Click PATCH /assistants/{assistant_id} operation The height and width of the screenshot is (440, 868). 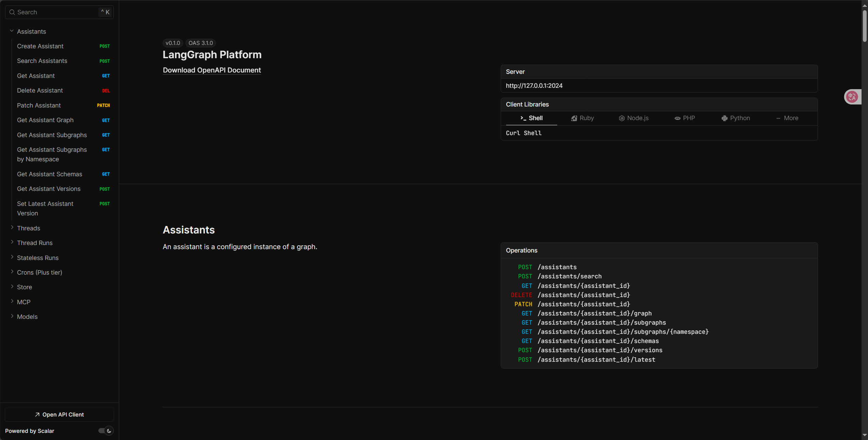[572, 304]
